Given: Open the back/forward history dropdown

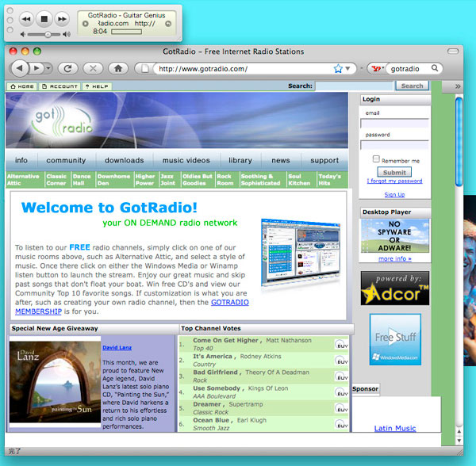Looking at the screenshot, I should click(x=48, y=68).
